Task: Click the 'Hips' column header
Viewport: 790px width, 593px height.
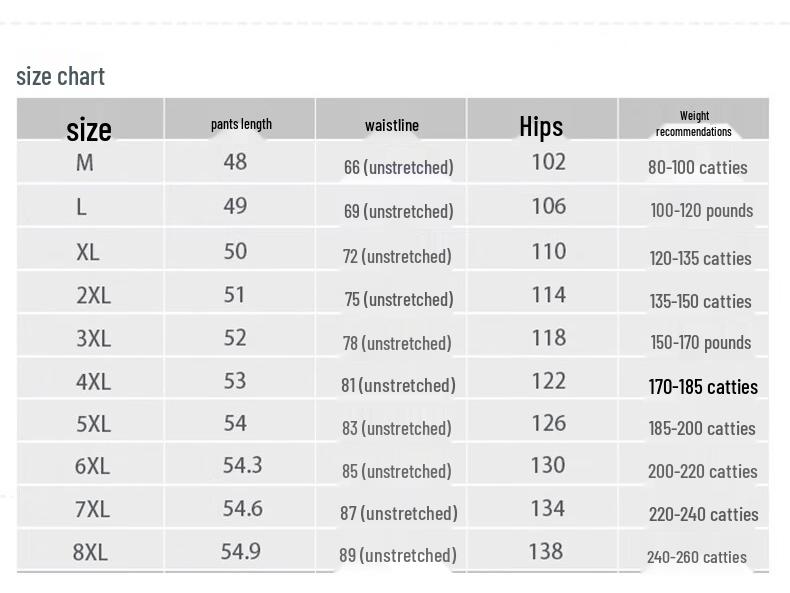Action: click(x=541, y=126)
